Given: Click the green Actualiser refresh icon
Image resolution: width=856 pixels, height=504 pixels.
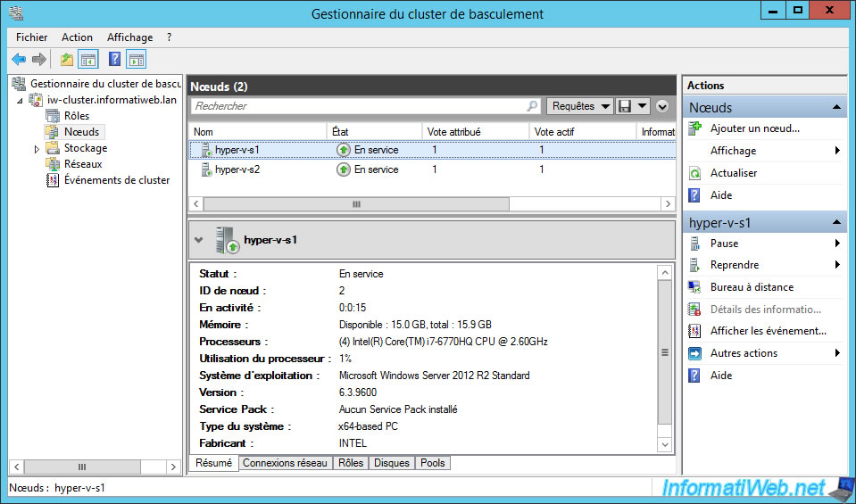Looking at the screenshot, I should click(x=695, y=173).
